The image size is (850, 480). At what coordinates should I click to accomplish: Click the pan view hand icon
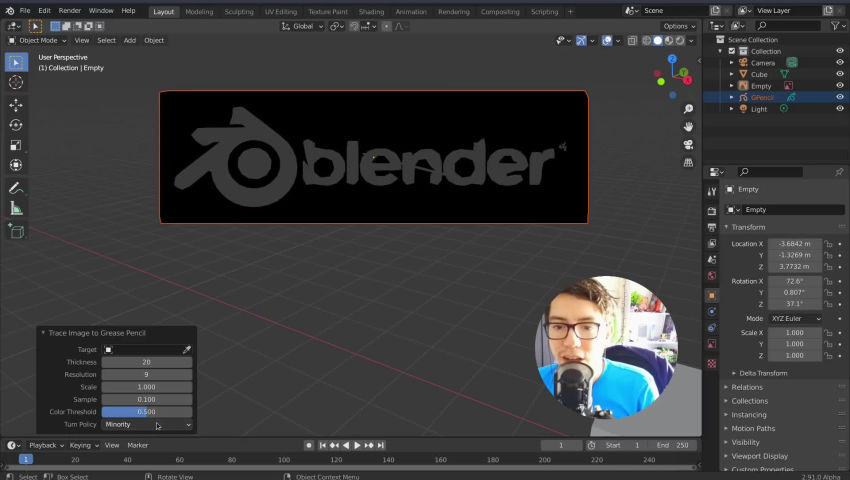pyautogui.click(x=688, y=127)
